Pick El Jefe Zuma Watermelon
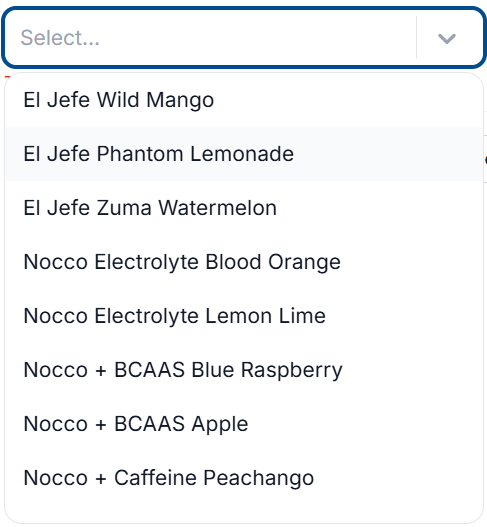This screenshot has height=527, width=487. click(244, 208)
